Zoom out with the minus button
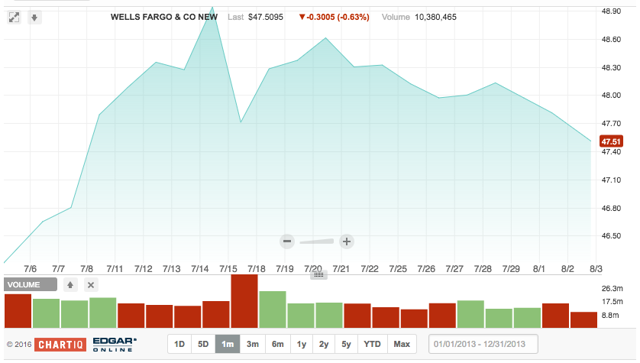Screen dimensions: 640x363 tap(287, 241)
